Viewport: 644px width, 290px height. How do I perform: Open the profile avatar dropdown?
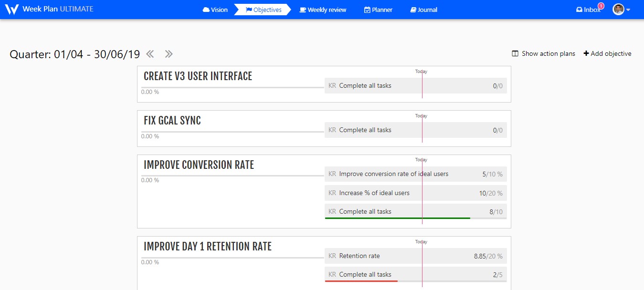coord(620,9)
